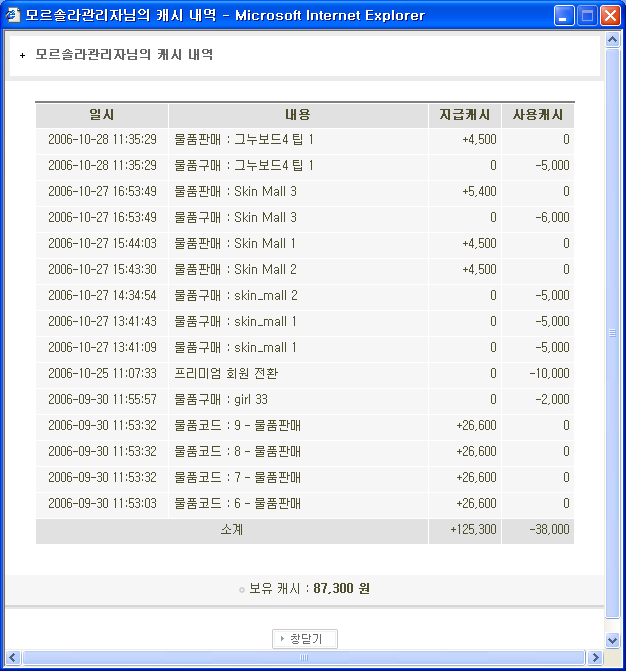Click the vertical scrollbar thumb

tap(613, 335)
